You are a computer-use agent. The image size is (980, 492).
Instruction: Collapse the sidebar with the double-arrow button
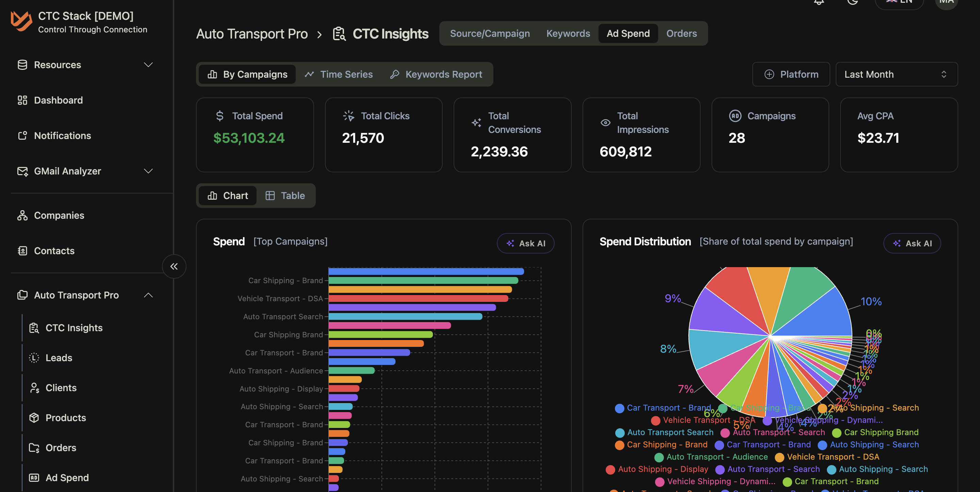coord(174,266)
